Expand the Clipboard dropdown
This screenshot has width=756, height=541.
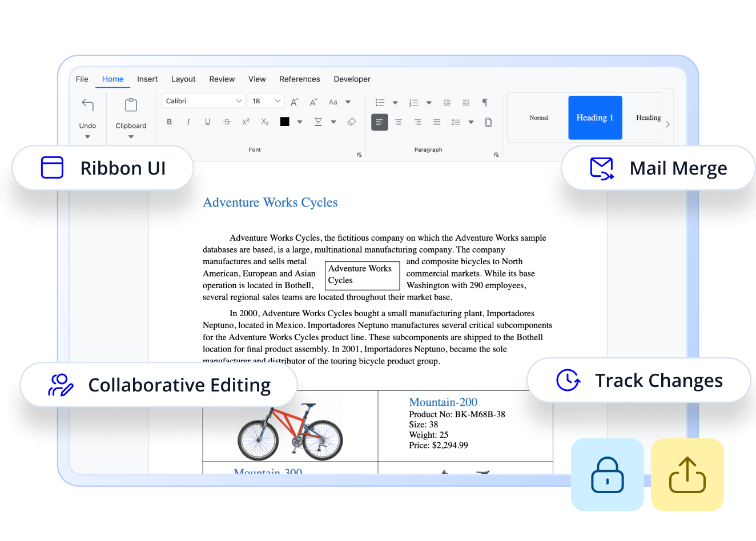click(x=131, y=136)
